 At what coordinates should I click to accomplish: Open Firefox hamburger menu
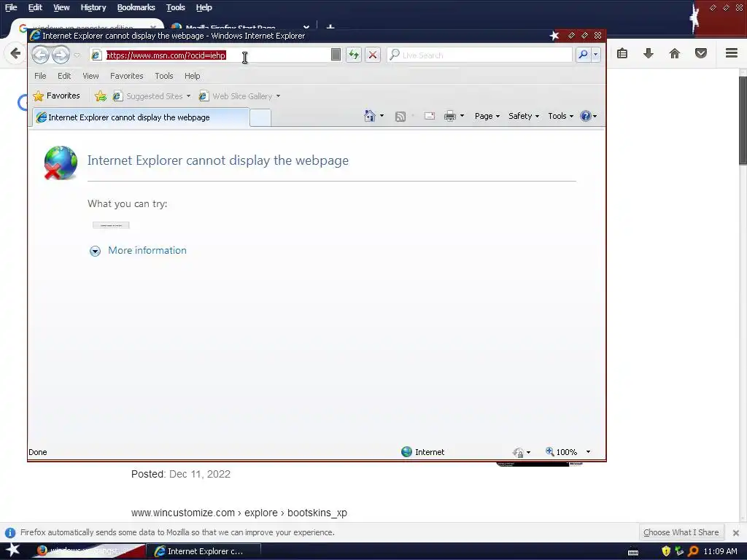[x=732, y=52]
